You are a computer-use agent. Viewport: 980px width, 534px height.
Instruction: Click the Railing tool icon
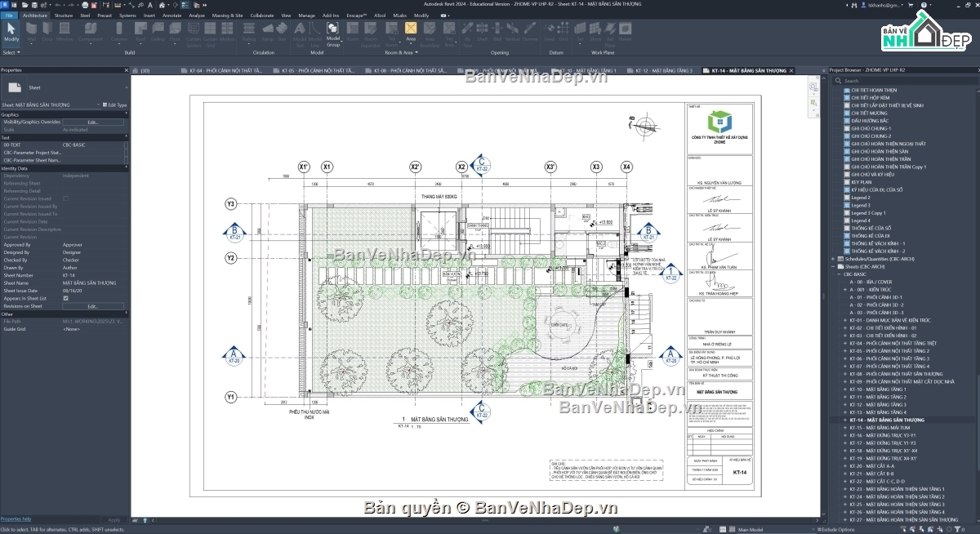[x=249, y=33]
